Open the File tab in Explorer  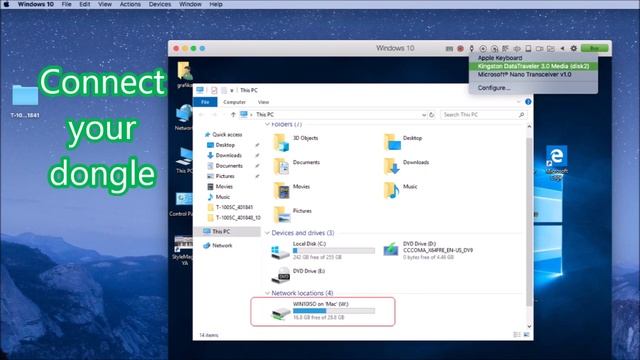tap(205, 102)
